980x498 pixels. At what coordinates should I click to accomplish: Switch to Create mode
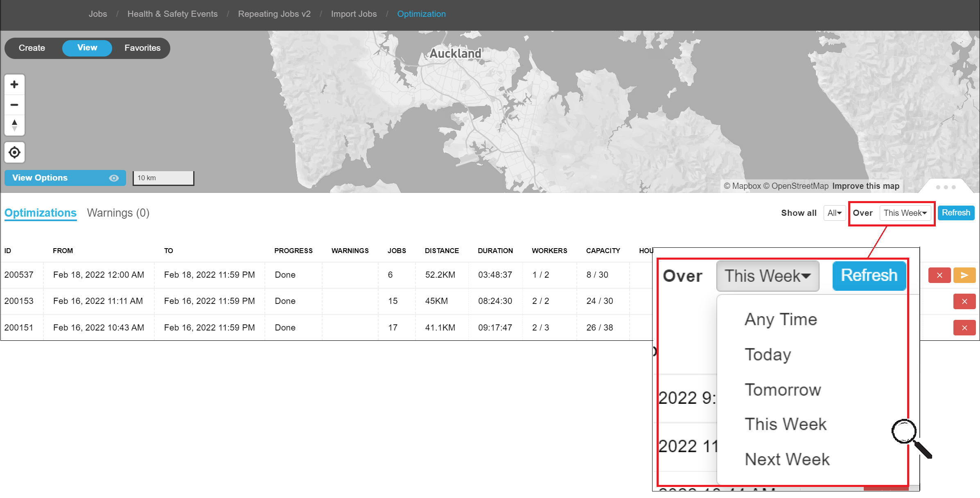(x=32, y=48)
